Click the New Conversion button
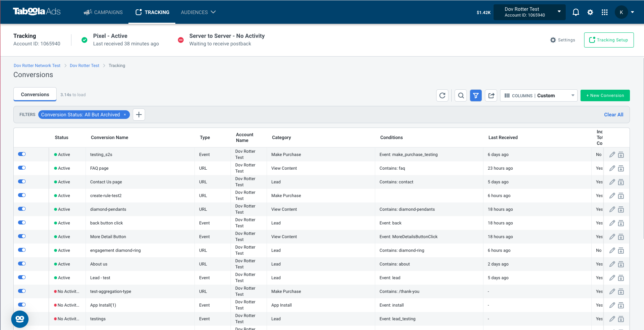 605,95
